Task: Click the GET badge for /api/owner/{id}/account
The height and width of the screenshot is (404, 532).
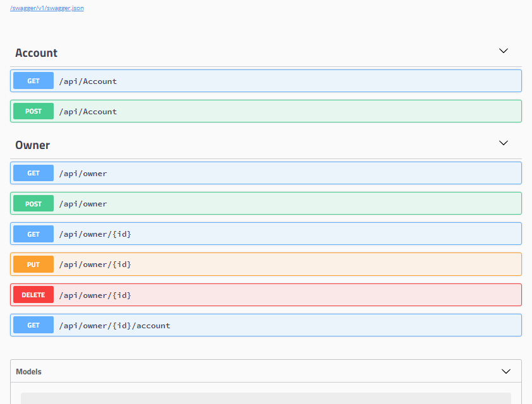Action: [x=33, y=325]
